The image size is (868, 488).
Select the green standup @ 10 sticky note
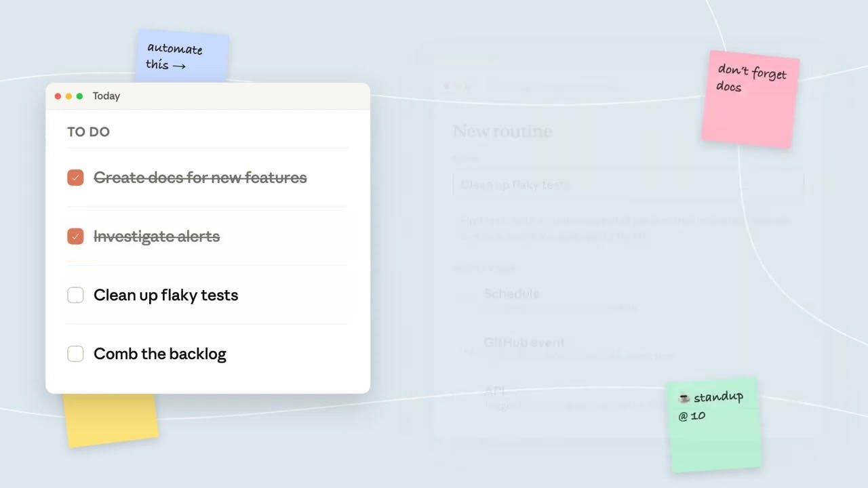(714, 424)
